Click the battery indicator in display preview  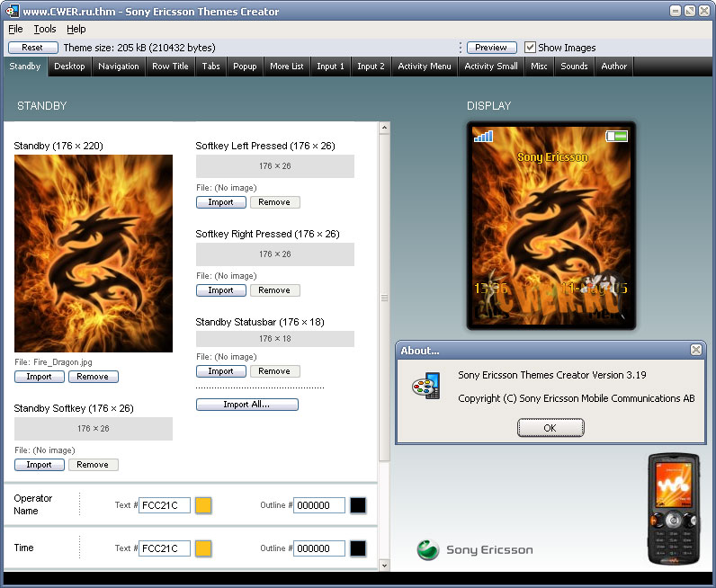pyautogui.click(x=616, y=136)
